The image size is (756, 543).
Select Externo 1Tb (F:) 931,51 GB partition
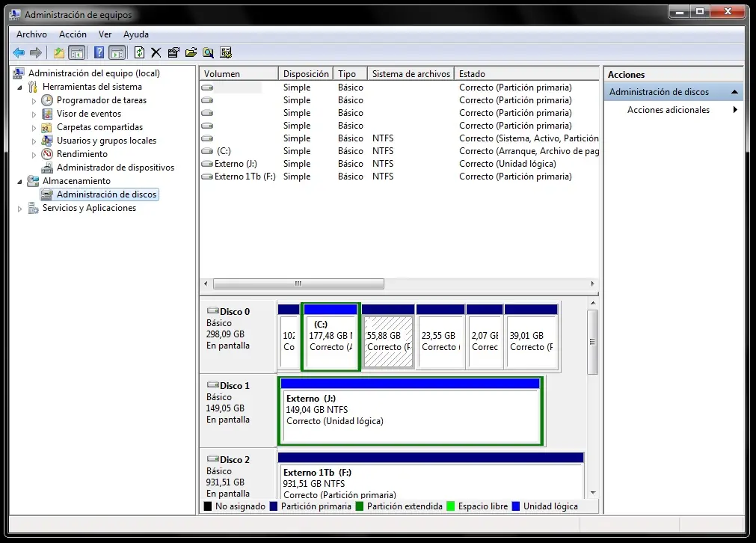click(x=431, y=476)
